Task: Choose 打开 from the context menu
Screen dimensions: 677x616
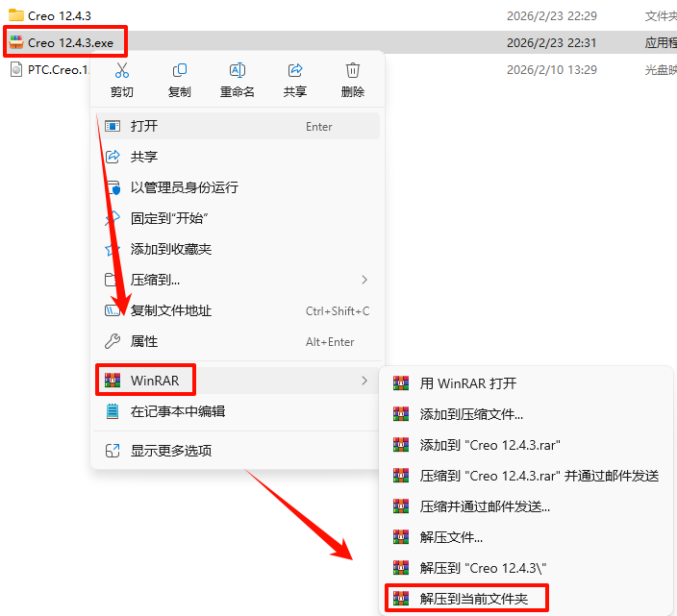Action: pos(238,126)
